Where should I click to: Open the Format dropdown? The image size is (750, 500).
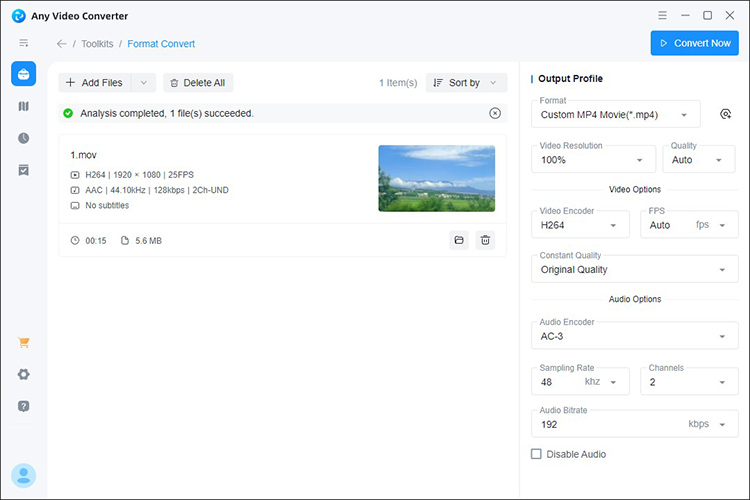point(616,114)
